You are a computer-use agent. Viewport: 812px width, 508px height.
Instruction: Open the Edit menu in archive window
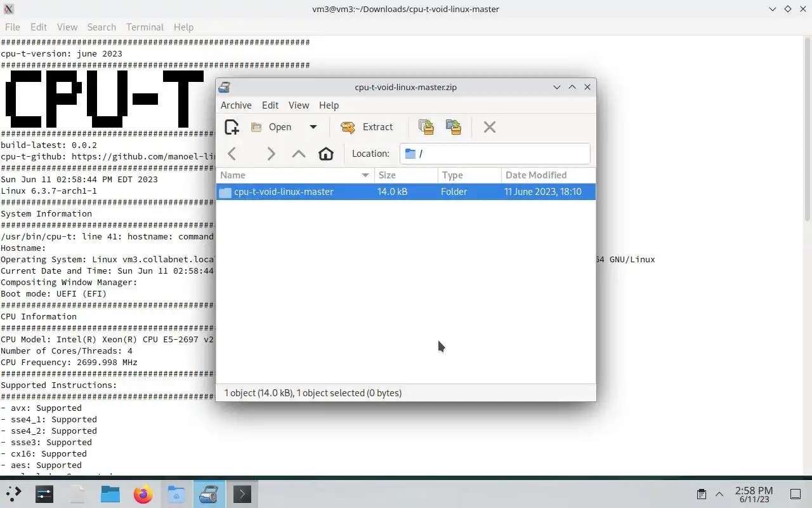270,105
